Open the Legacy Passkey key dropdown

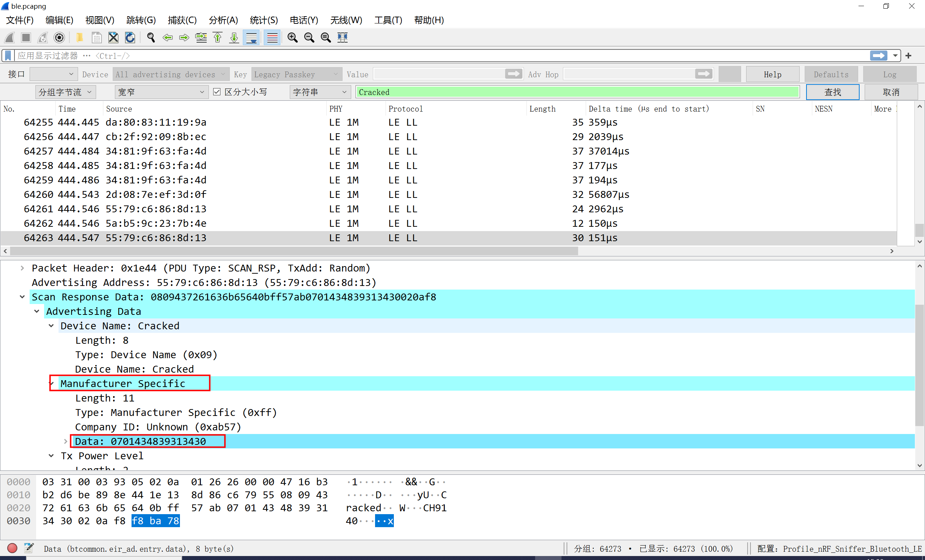[x=296, y=74]
